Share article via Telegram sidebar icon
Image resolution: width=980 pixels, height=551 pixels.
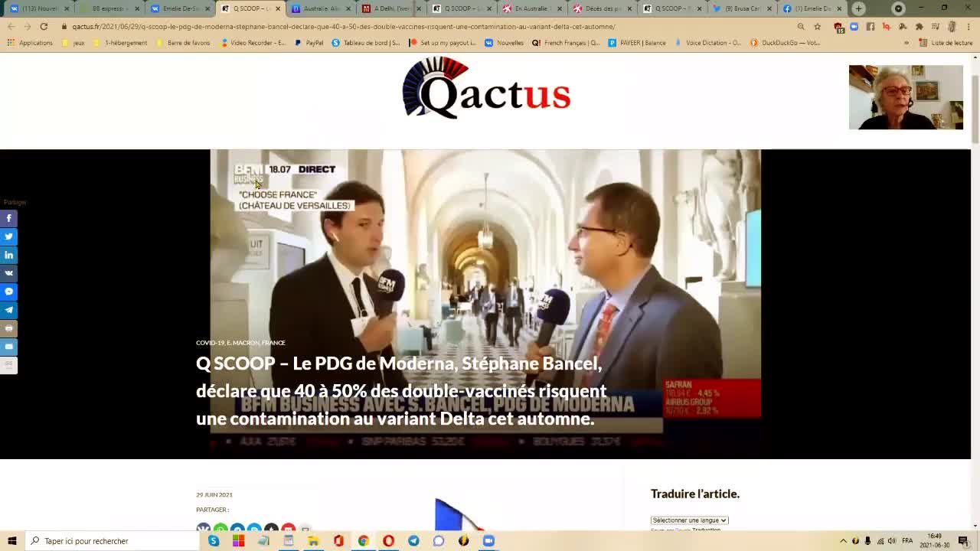(x=8, y=310)
